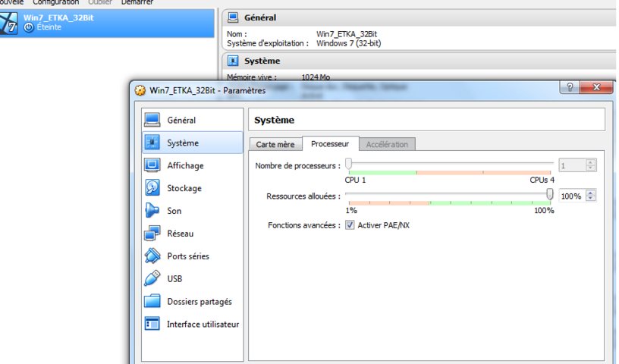The height and width of the screenshot is (364, 619).
Task: Click Démarrer in the toolbar
Action: click(137, 2)
